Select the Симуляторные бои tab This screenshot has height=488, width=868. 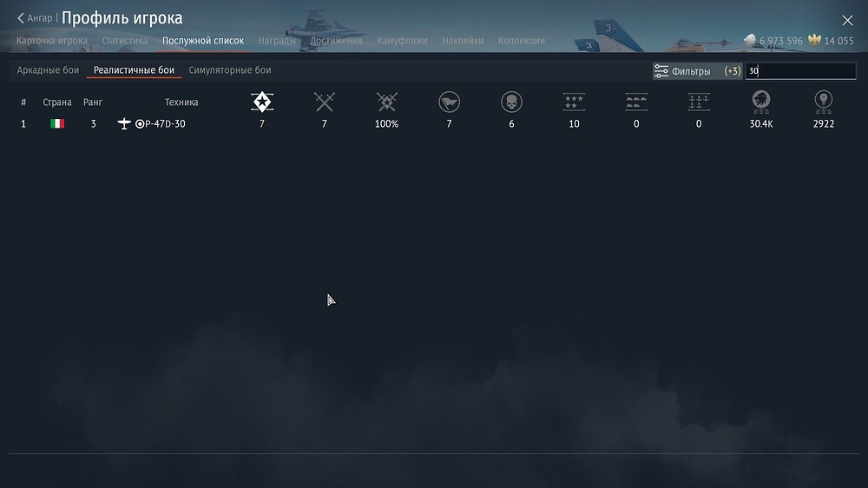pyautogui.click(x=229, y=70)
